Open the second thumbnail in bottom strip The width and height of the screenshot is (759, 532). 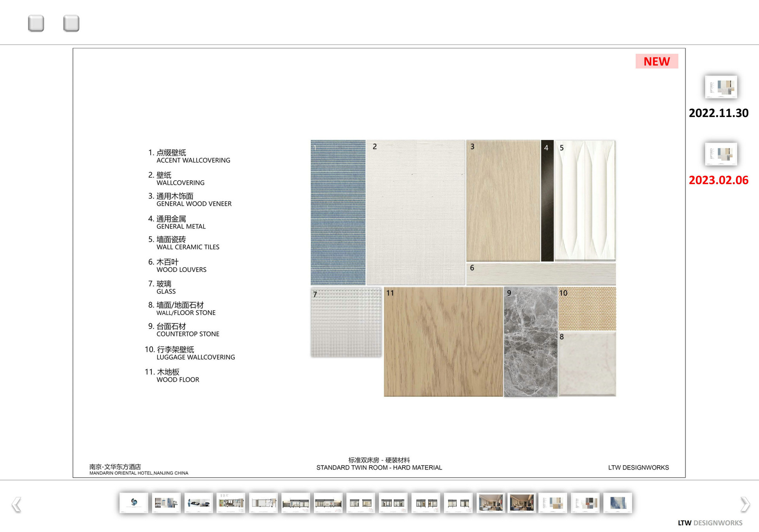[x=166, y=503]
